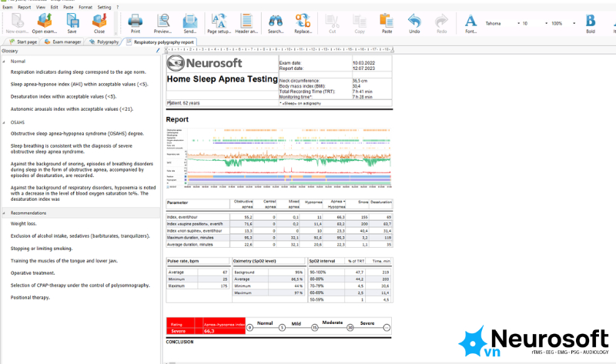This screenshot has height=364, width=616.
Task: Toggle Bold formatting
Action: click(x=591, y=23)
